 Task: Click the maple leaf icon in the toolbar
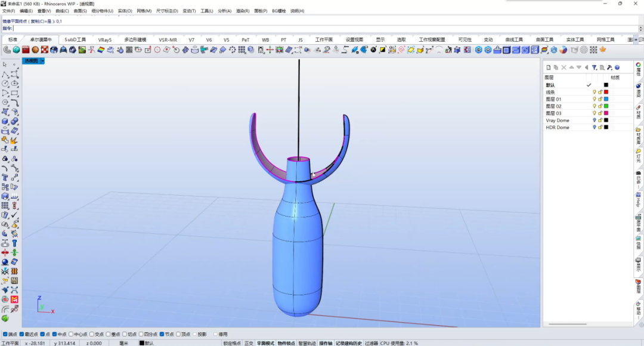[x=603, y=50]
